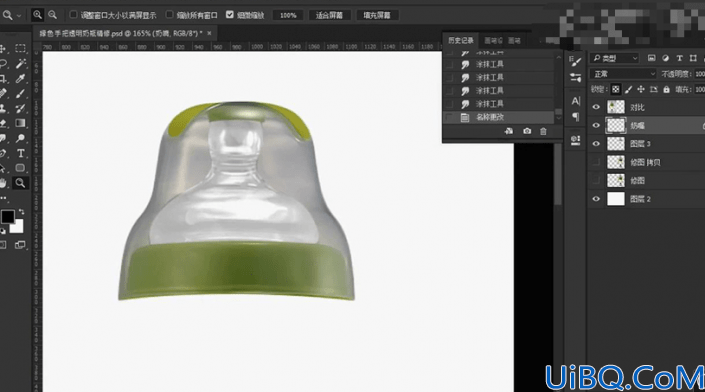Select the Gradient tool
Screen dimensions: 705x392
pos(20,123)
